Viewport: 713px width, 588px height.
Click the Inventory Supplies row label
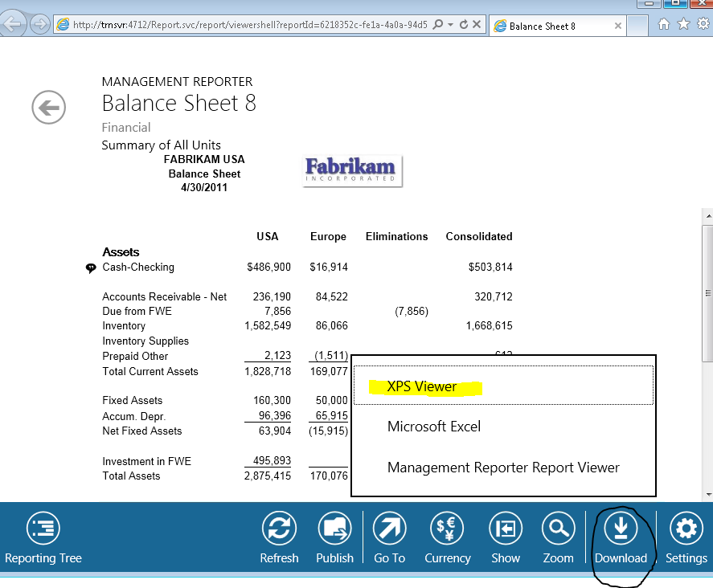tap(145, 341)
